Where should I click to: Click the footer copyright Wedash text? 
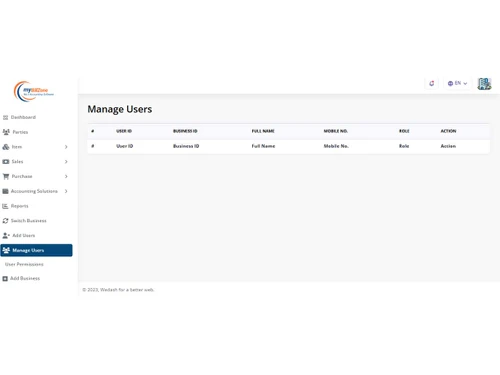pyautogui.click(x=118, y=290)
